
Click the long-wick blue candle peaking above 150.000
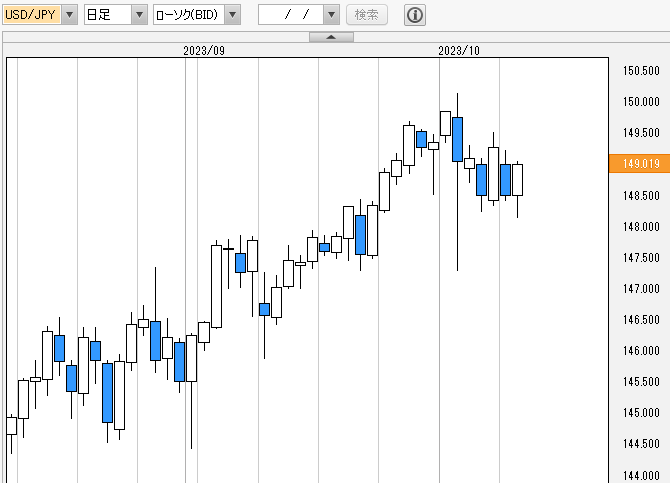(x=457, y=139)
